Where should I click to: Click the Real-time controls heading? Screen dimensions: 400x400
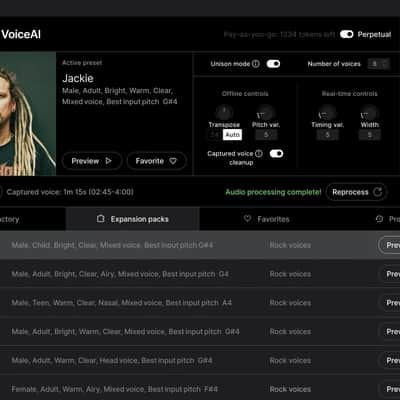click(349, 94)
